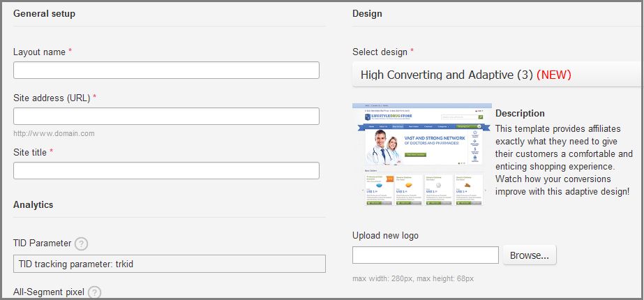Click the help icon beside TID Parameter

point(81,243)
